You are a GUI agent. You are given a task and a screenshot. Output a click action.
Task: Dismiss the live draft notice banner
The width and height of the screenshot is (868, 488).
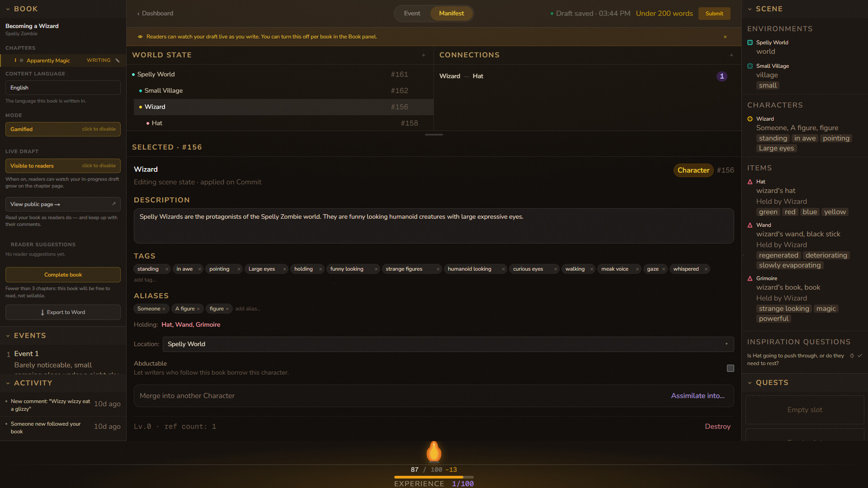tap(725, 37)
